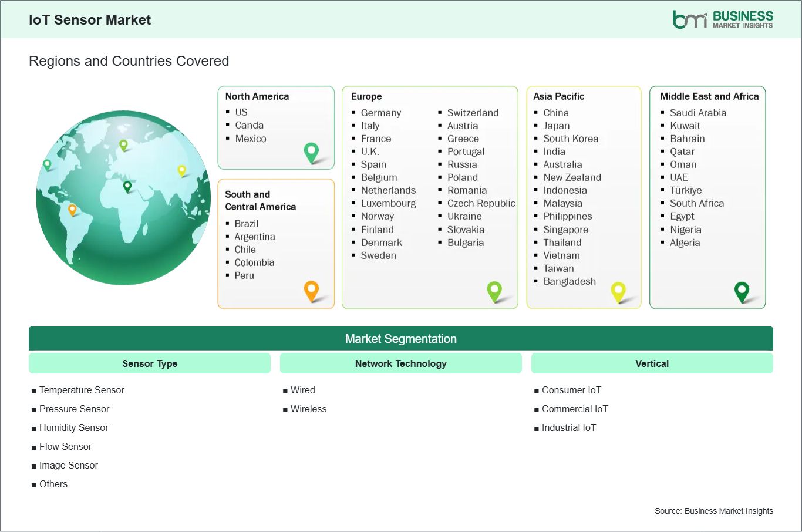Click Bangladesh in Asia Pacific list
This screenshot has width=802, height=532.
570,281
